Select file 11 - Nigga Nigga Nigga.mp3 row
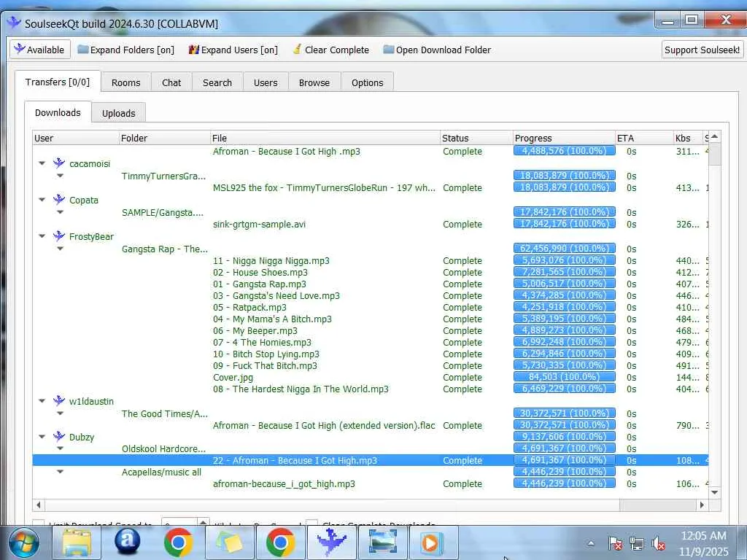This screenshot has height=560, width=747. pyautogui.click(x=370, y=260)
